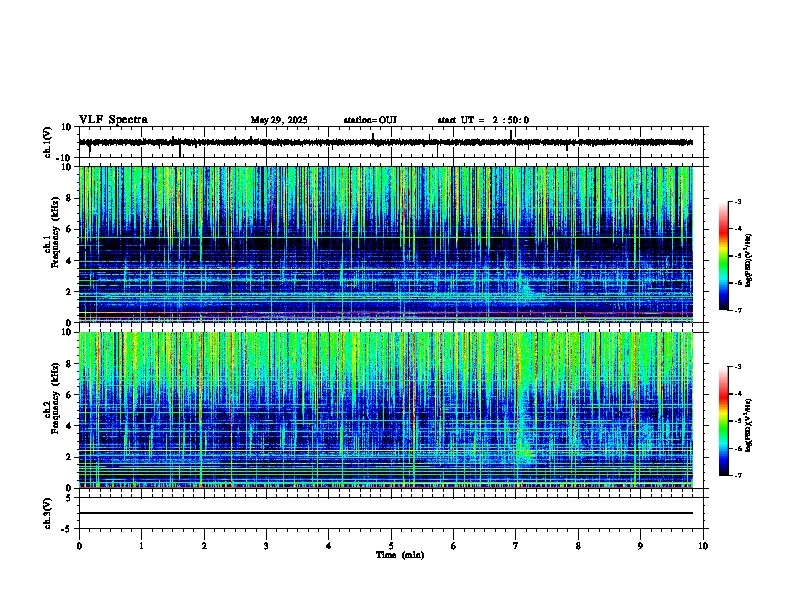The width and height of the screenshot is (792, 612).
Task: Click the "-3" label on the ch.1 color scale
Action: pos(738,201)
